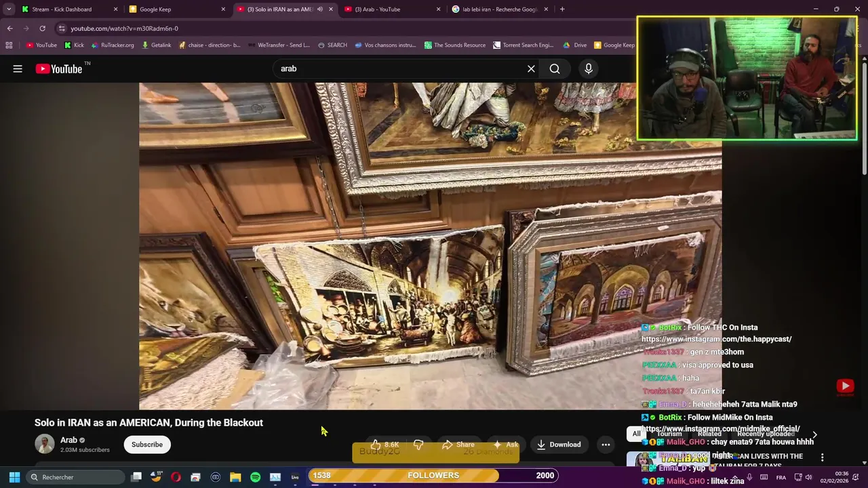Open volume control in the system tray
The width and height of the screenshot is (868, 488).
pos(808,477)
